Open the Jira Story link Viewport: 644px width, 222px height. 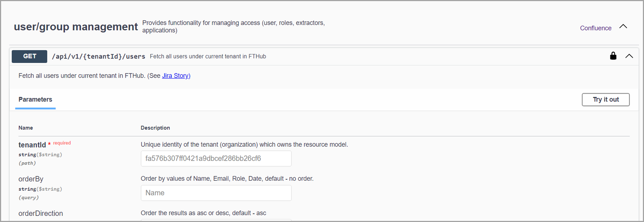click(x=176, y=76)
